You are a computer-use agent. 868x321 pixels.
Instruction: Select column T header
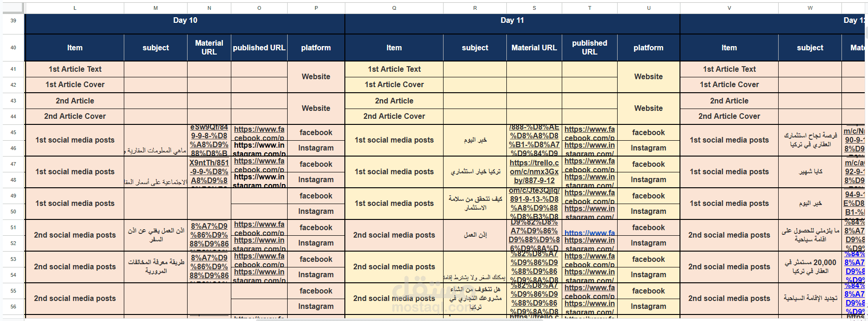(x=590, y=8)
